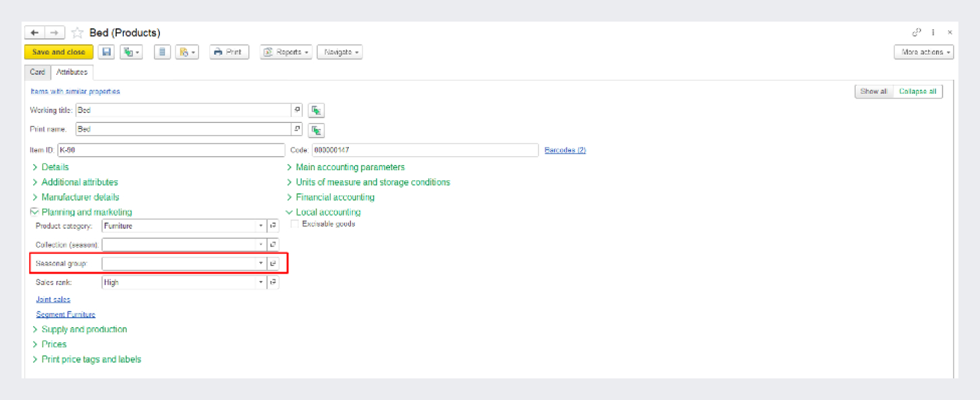The height and width of the screenshot is (400, 980).
Task: Open the Barcodes (2) link
Action: [x=565, y=150]
